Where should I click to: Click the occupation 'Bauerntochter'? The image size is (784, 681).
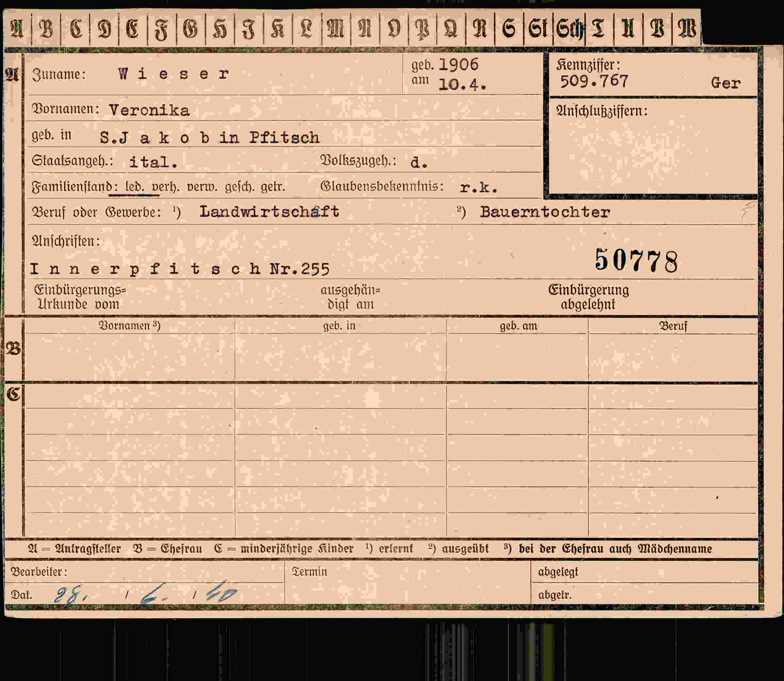point(545,212)
